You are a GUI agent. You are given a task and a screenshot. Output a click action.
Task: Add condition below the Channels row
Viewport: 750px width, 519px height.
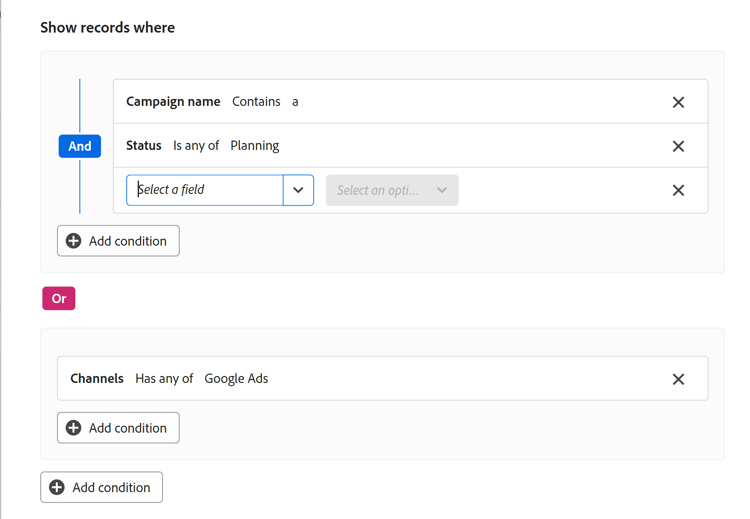pos(118,428)
